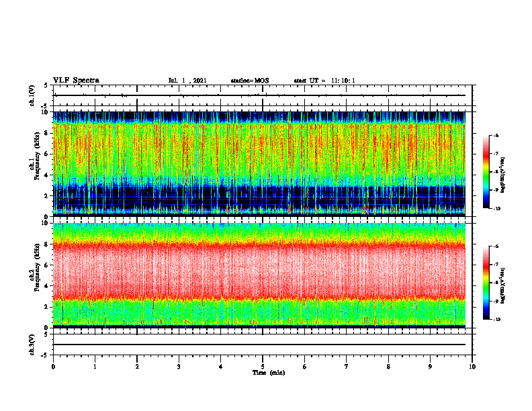This screenshot has width=532, height=411.
Task: Click the ch.2 spectrogram red noise band
Action: [259, 271]
